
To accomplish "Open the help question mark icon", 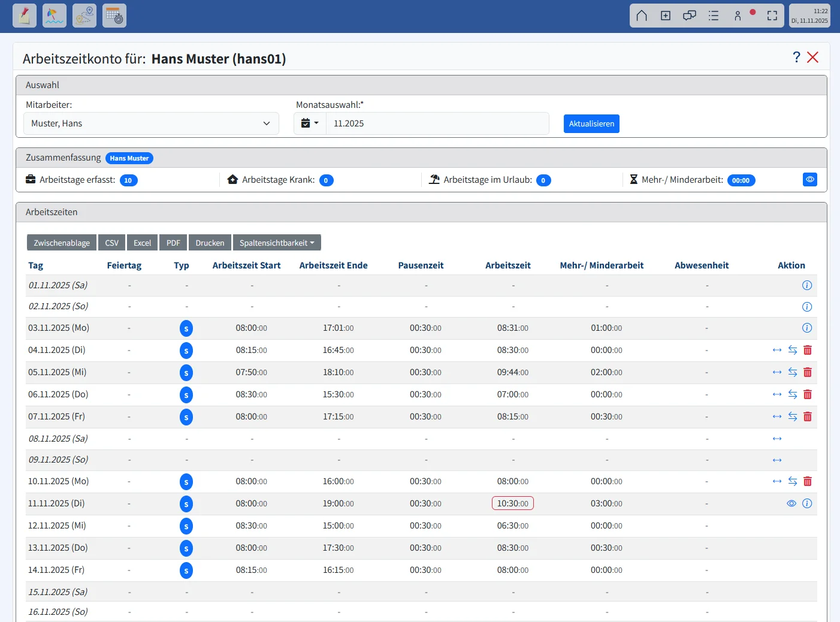I will pos(796,57).
